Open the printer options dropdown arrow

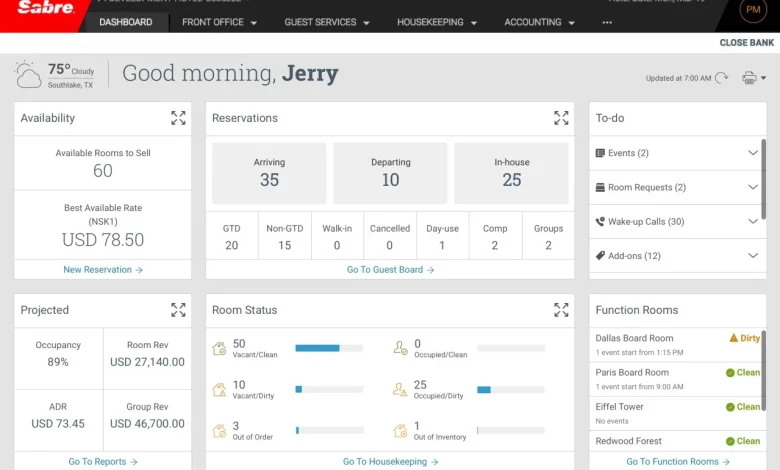(763, 78)
